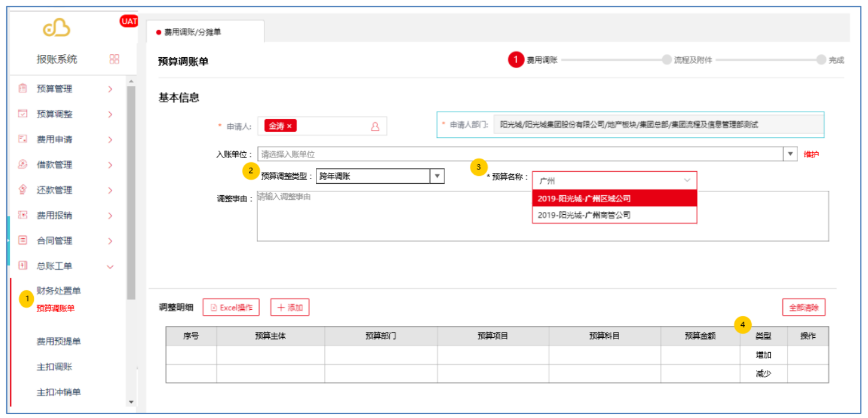Viewport: 868px width, 418px height.
Task: Open the 入账单位 dropdown arrow
Action: (790, 154)
